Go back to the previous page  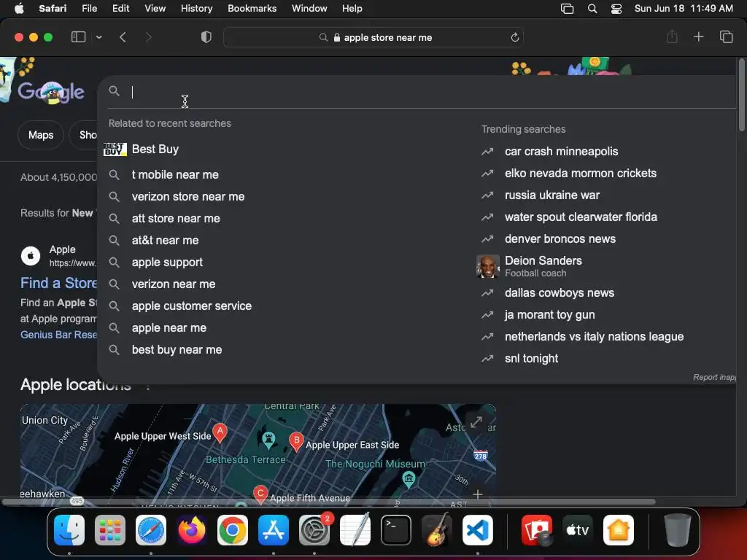[x=123, y=37]
